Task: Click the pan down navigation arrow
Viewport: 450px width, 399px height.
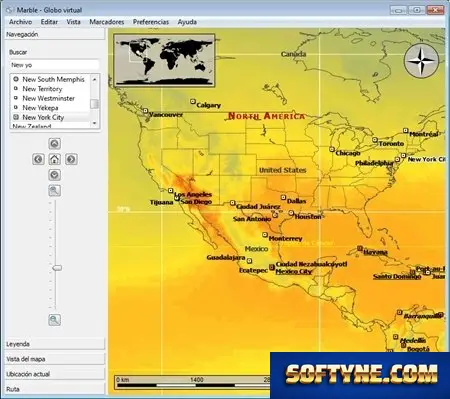Action: coord(55,175)
